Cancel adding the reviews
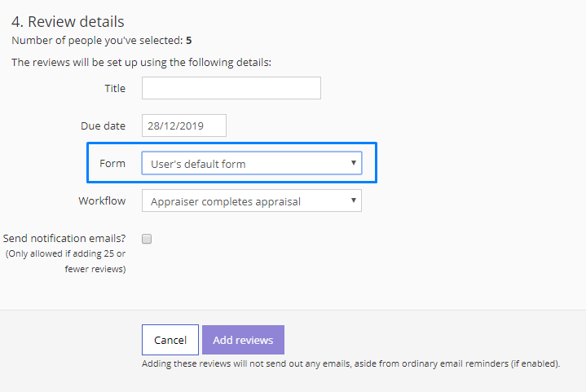This screenshot has height=392, width=586. pos(170,340)
